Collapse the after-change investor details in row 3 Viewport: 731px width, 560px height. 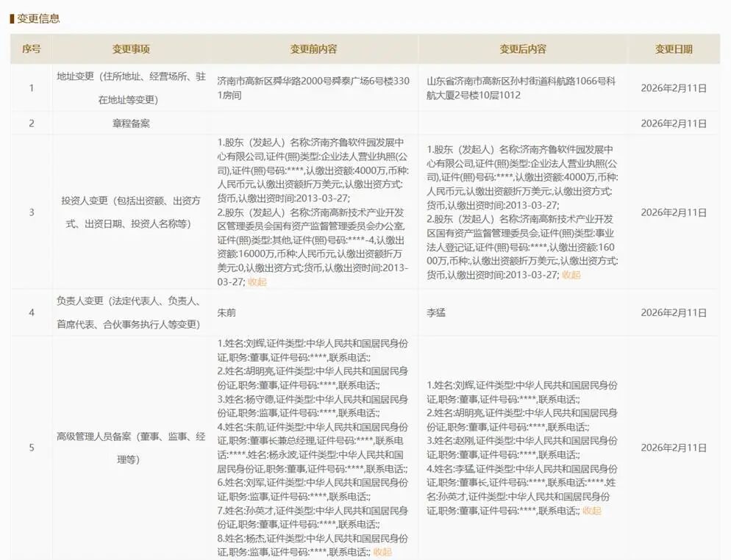pyautogui.click(x=571, y=275)
